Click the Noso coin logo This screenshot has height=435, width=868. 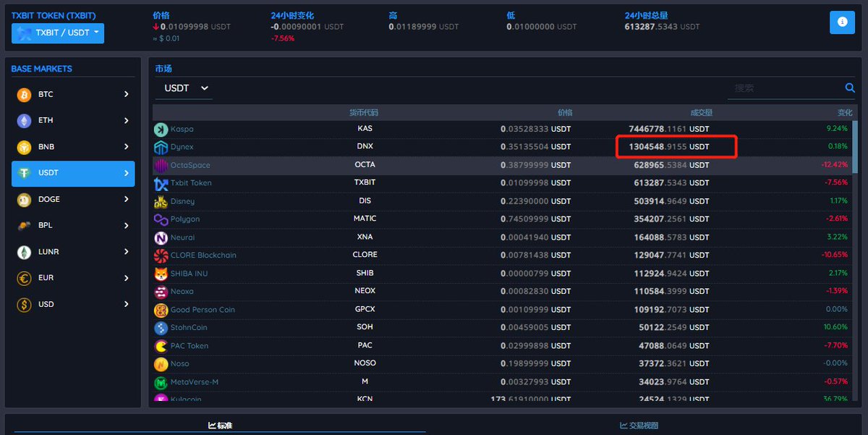coord(161,365)
